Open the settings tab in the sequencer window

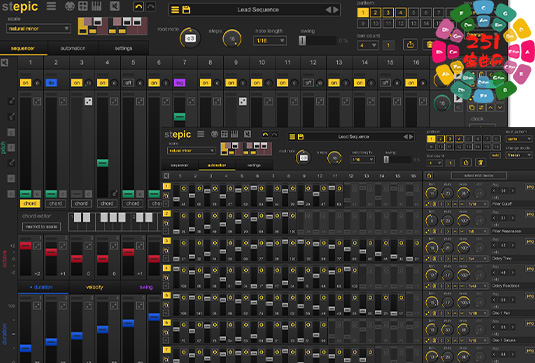[124, 48]
